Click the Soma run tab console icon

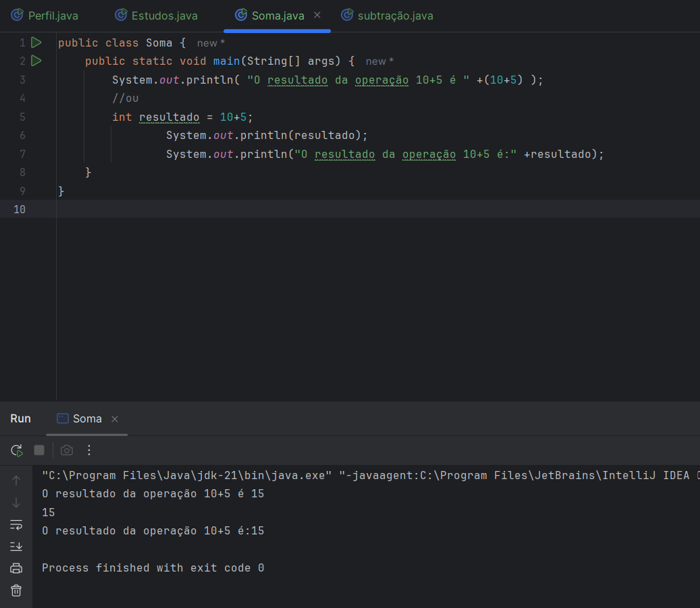coord(63,418)
